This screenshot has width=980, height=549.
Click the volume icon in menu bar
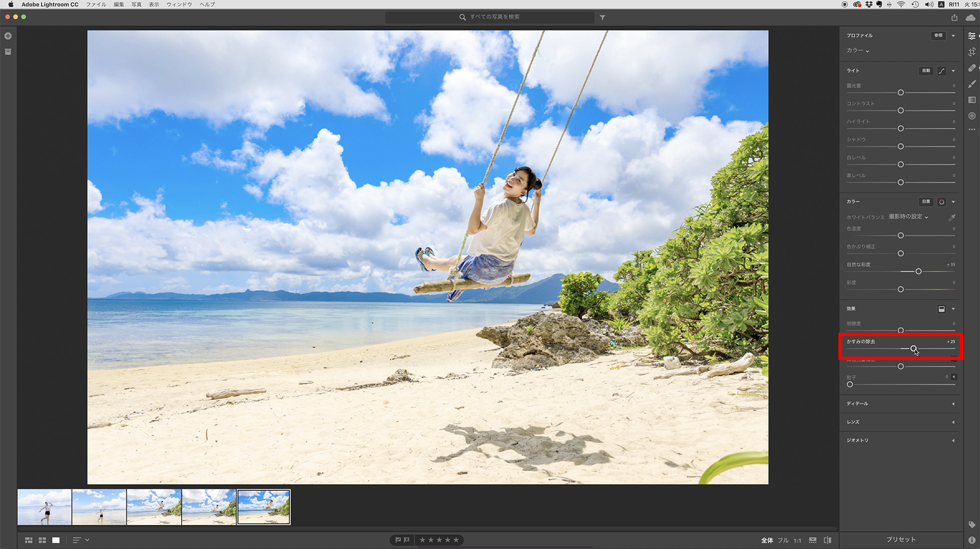click(929, 4)
